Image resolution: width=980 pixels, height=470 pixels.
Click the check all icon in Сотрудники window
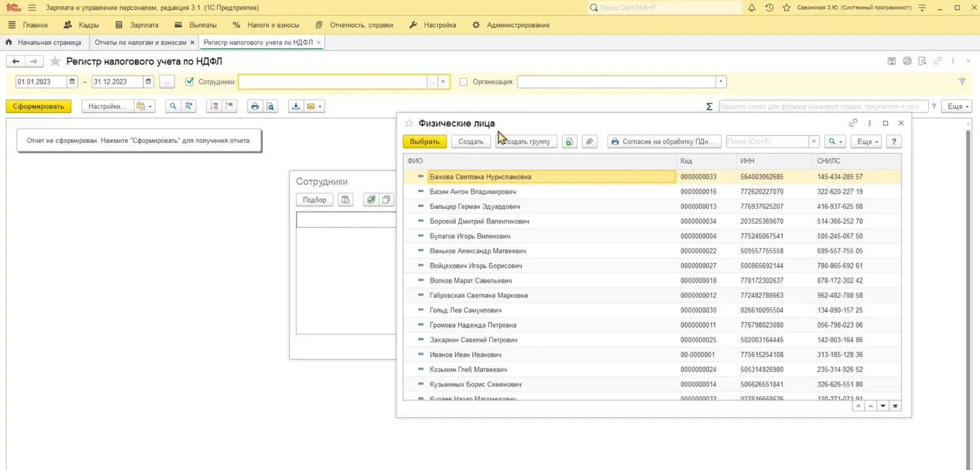coord(371,200)
